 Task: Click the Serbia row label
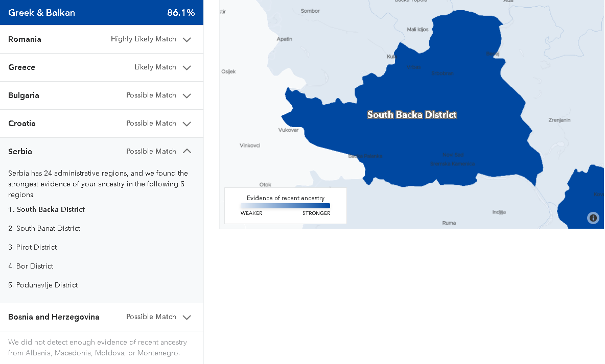click(x=20, y=152)
